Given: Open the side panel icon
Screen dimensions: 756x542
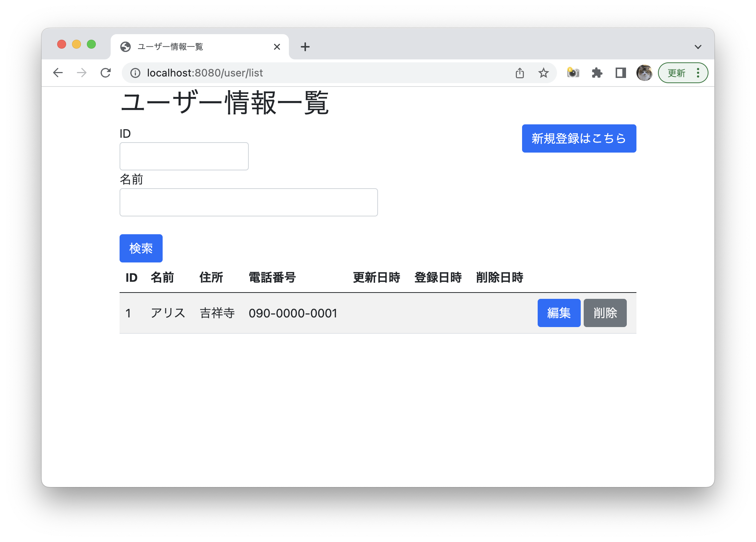Looking at the screenshot, I should [x=620, y=73].
